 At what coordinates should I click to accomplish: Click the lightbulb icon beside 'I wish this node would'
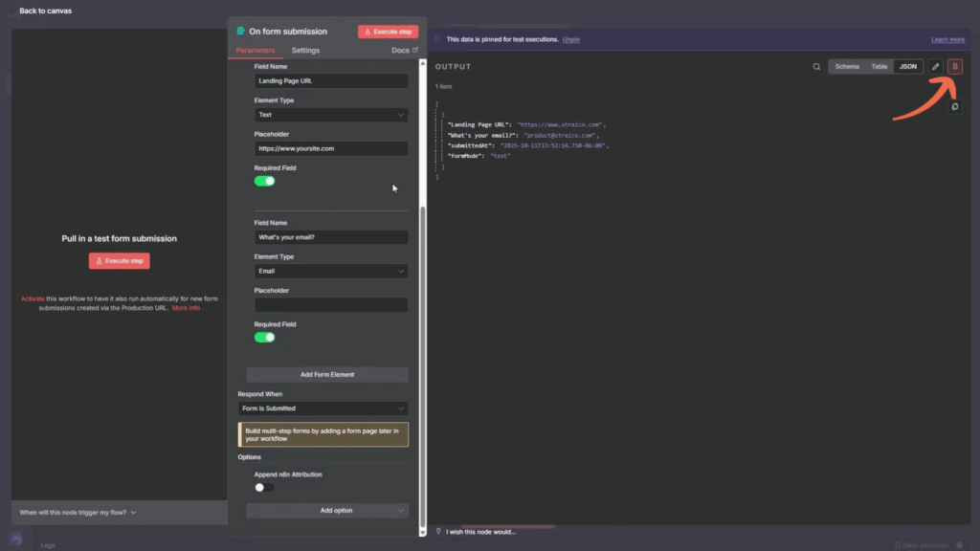[438, 531]
